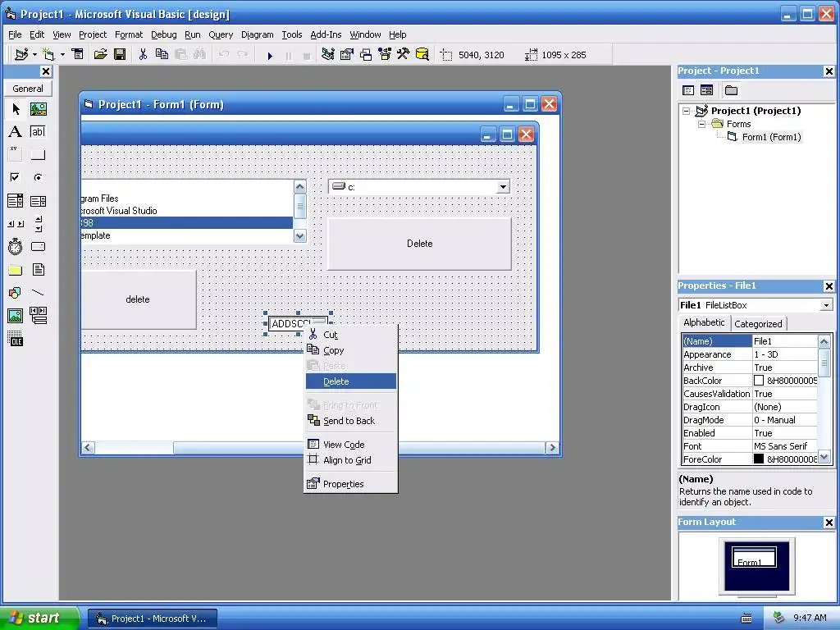Start the program with the Run arrow
Screen dimensions: 840x630
(x=270, y=55)
